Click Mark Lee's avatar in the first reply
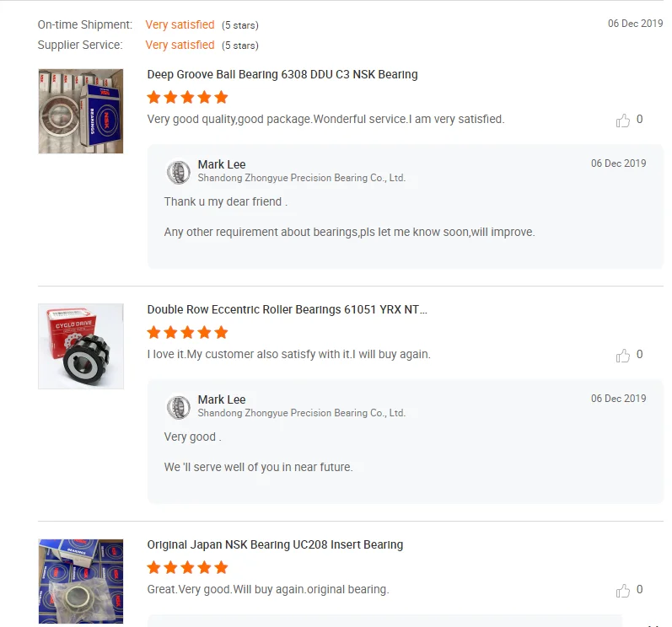The width and height of the screenshot is (672, 627). [179, 172]
